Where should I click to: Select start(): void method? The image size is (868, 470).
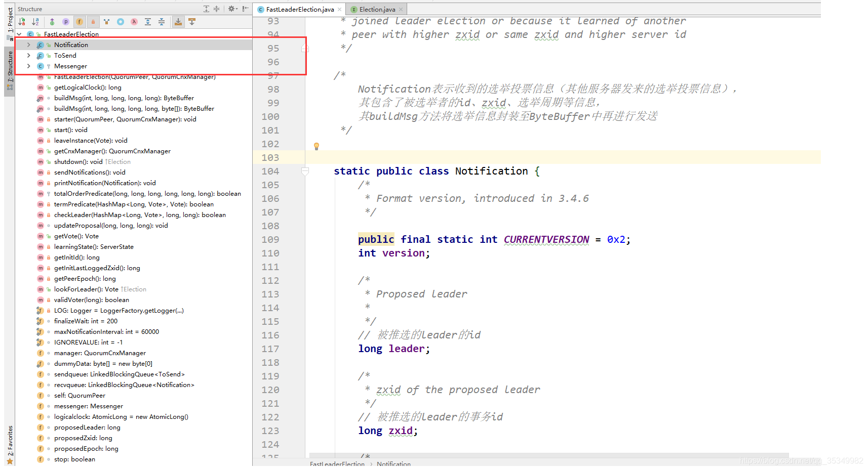pos(70,130)
